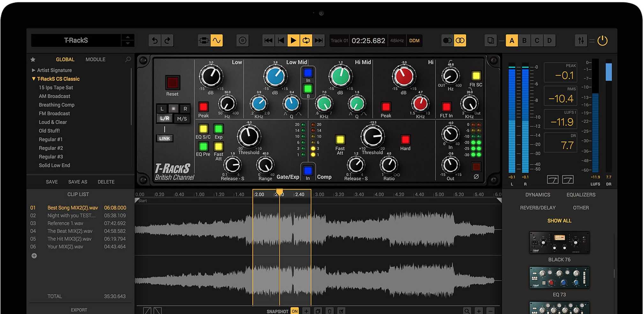Click the EXPORT button

tap(79, 310)
